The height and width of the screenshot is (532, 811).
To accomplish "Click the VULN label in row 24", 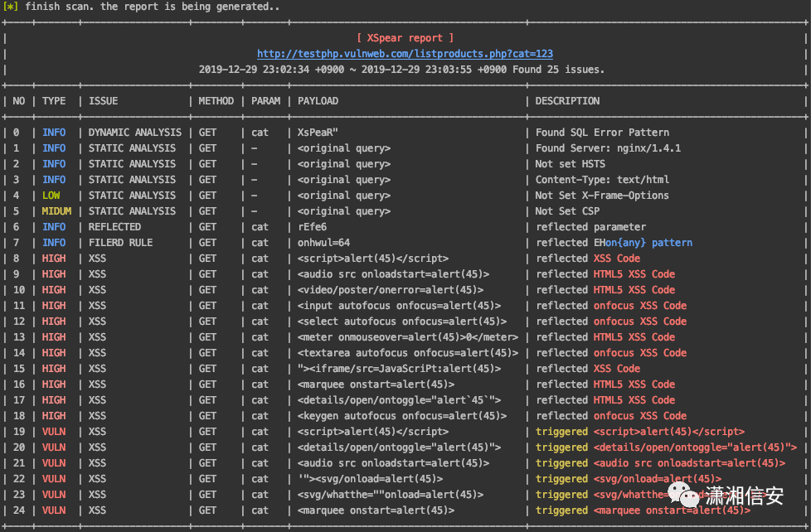I will (x=54, y=510).
